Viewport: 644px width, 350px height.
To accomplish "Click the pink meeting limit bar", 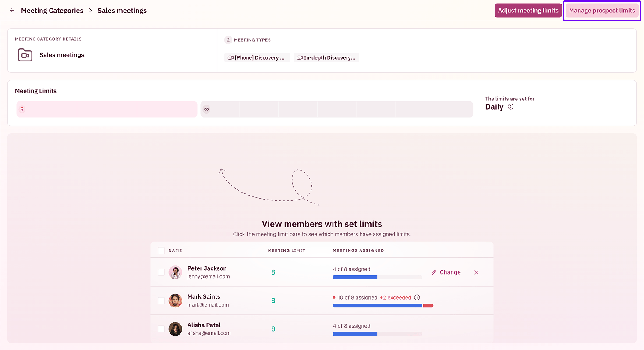I will (x=107, y=109).
